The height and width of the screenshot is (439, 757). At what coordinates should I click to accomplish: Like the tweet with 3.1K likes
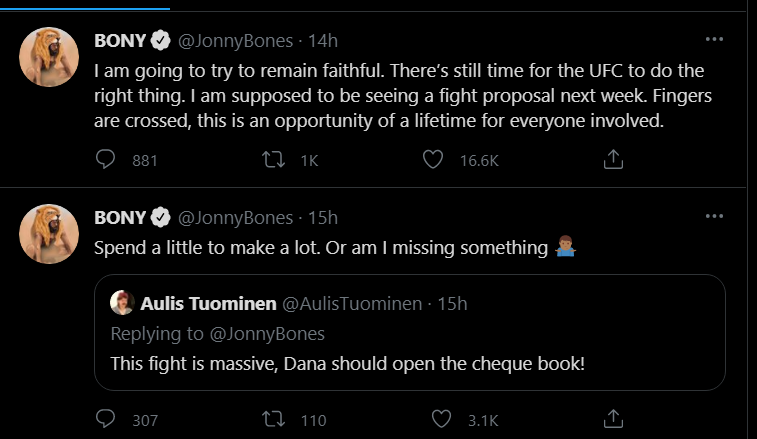(x=433, y=419)
